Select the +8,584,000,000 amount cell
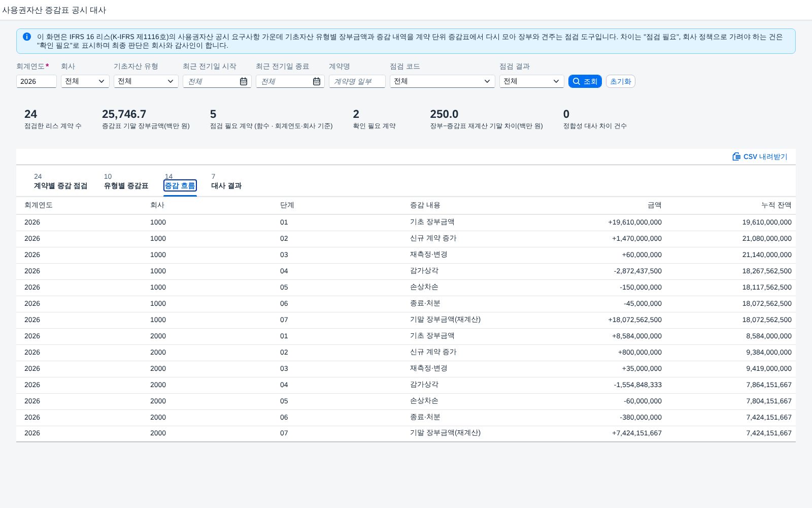This screenshot has width=812, height=508. (x=637, y=336)
